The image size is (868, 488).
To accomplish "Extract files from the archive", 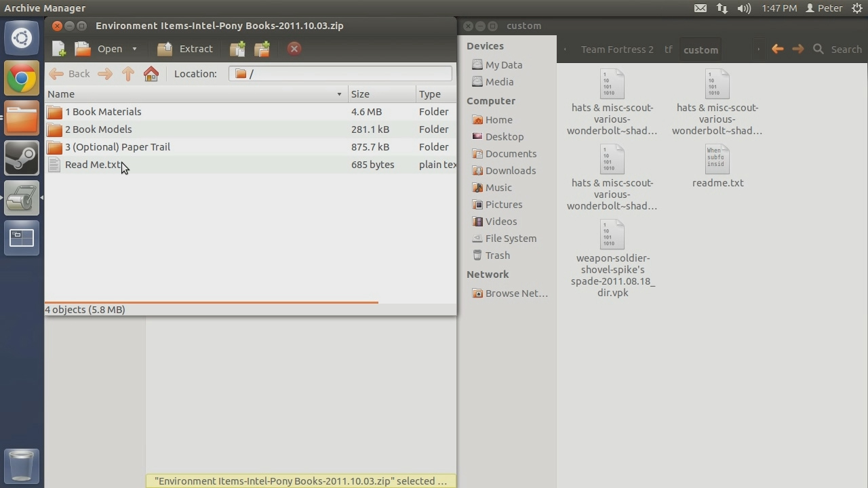I will point(185,49).
